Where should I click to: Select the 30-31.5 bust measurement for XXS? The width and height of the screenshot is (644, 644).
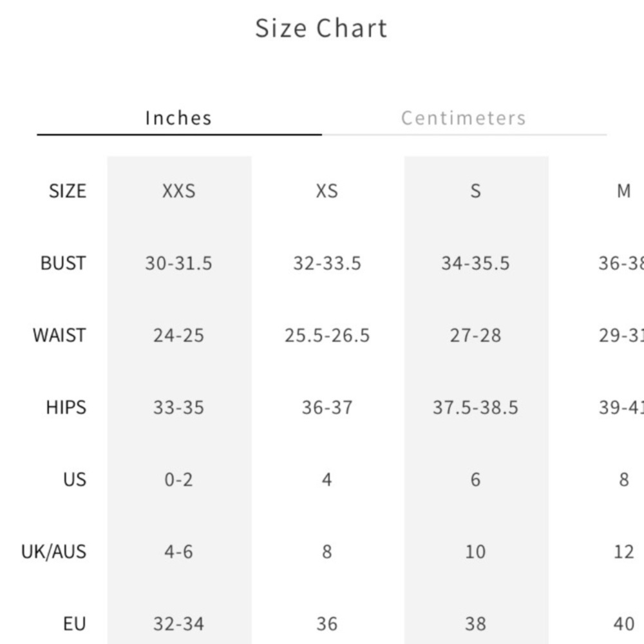179,263
